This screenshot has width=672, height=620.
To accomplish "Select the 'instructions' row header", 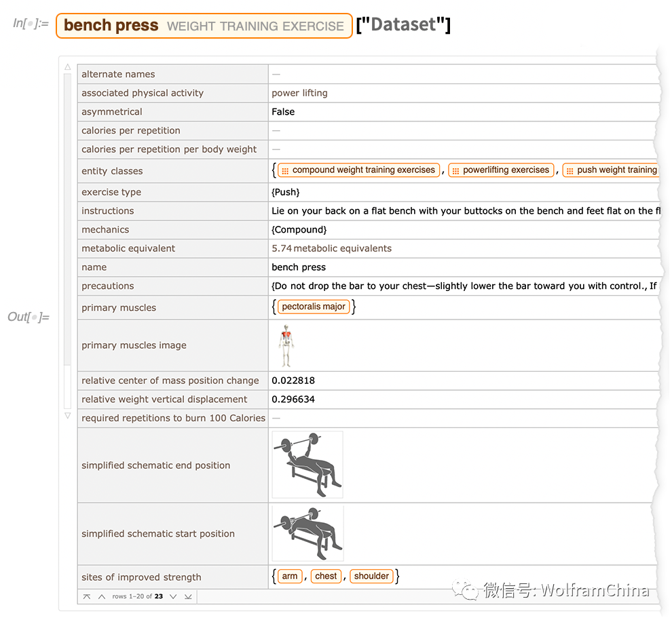I will [172, 211].
